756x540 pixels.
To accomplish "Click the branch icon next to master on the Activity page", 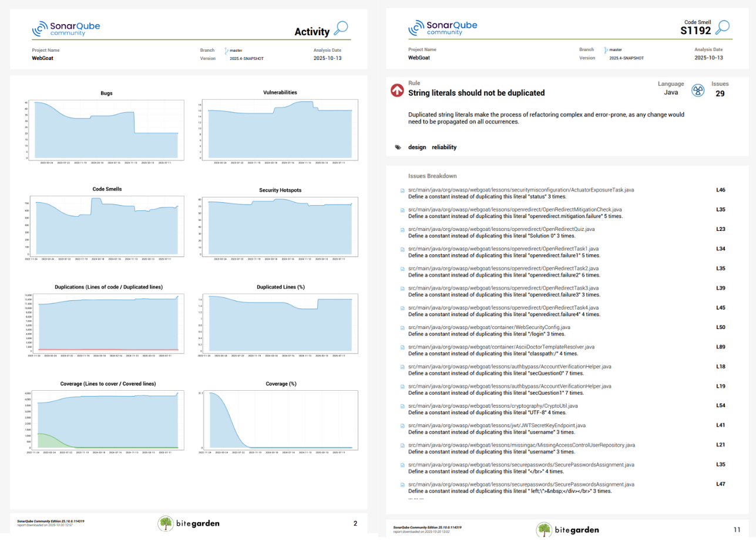I will coord(227,51).
